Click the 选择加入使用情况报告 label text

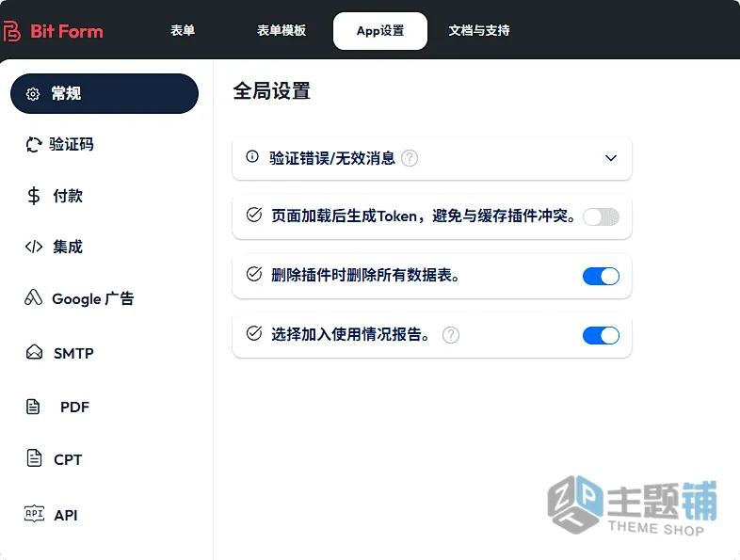tap(350, 334)
